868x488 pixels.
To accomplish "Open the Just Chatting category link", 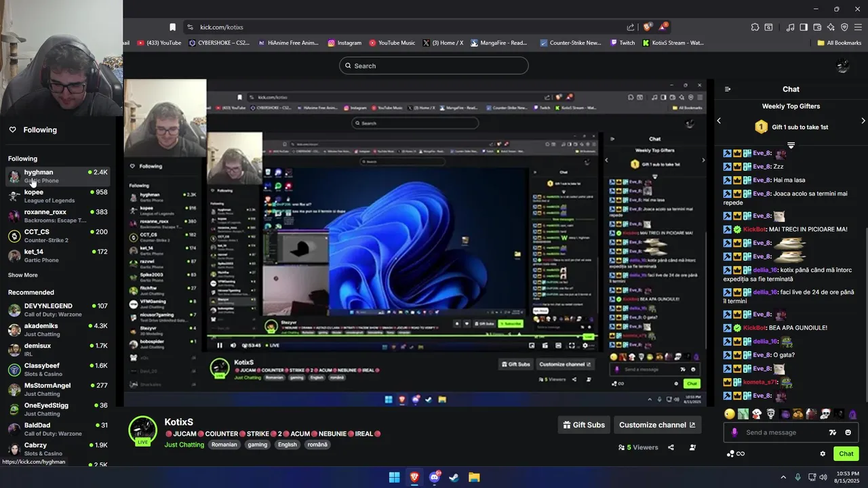I will tap(184, 445).
